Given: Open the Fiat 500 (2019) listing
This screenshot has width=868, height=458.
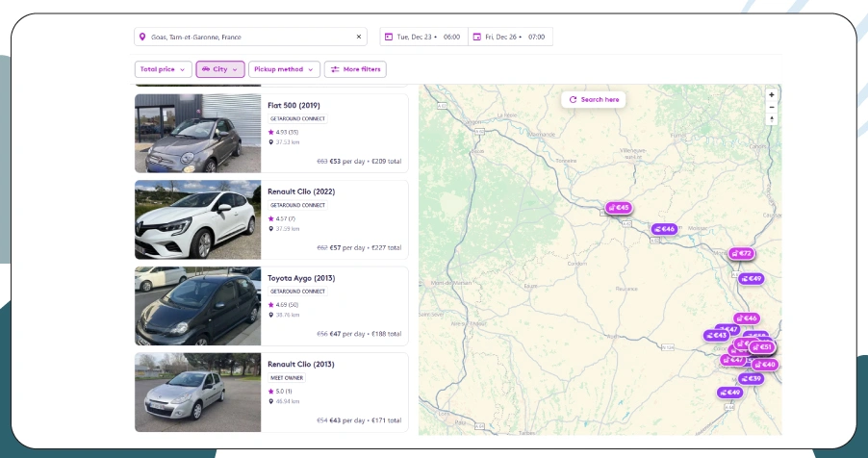Looking at the screenshot, I should tap(294, 105).
